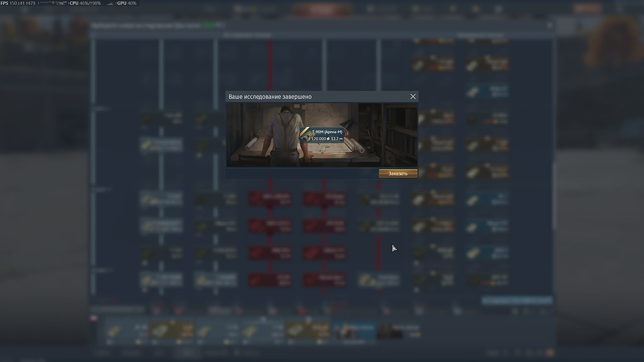Click the T-90M tank icon

305,135
